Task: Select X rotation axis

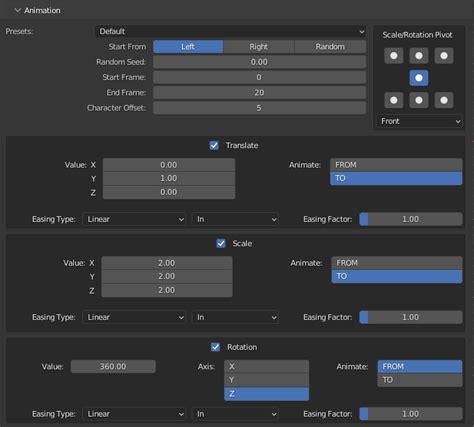Action: pyautogui.click(x=266, y=367)
